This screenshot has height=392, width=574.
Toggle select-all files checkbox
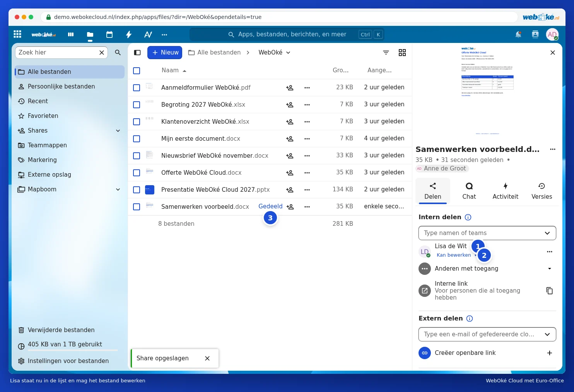[x=137, y=71]
